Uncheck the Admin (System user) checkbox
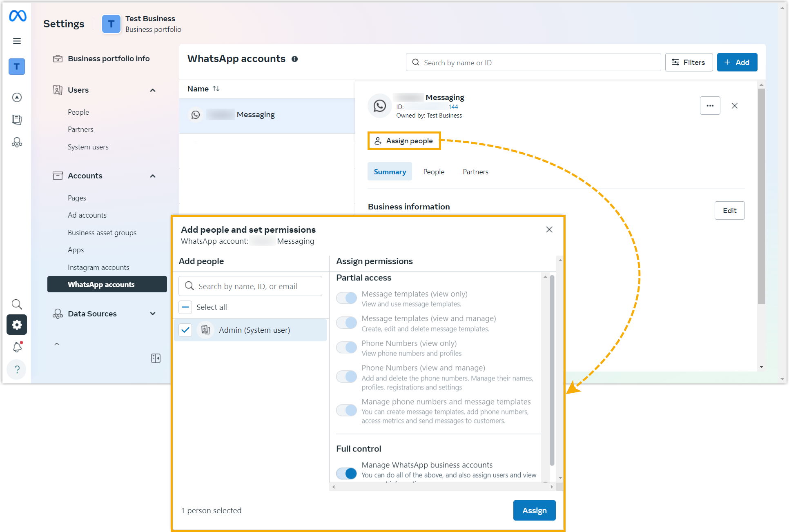Screen dimensions: 789x532 (x=185, y=330)
